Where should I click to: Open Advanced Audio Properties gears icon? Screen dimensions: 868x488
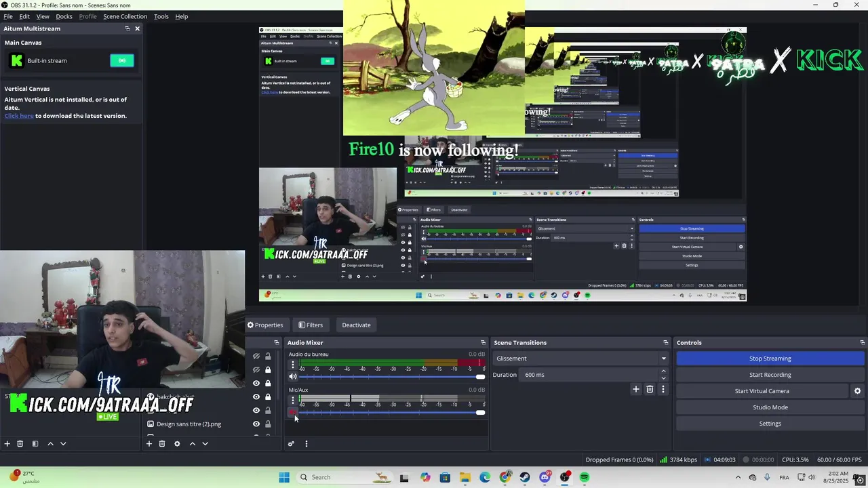291,444
